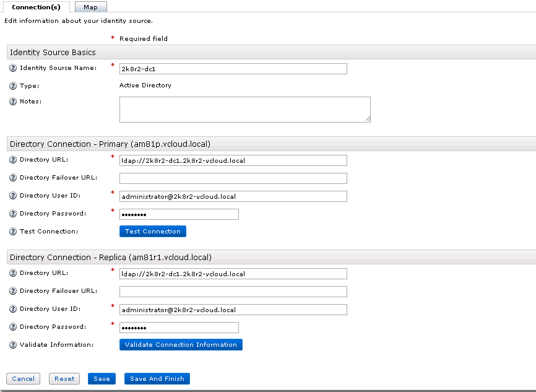The image size is (536, 392).
Task: Click help icon beside Notes label
Action: 13,102
